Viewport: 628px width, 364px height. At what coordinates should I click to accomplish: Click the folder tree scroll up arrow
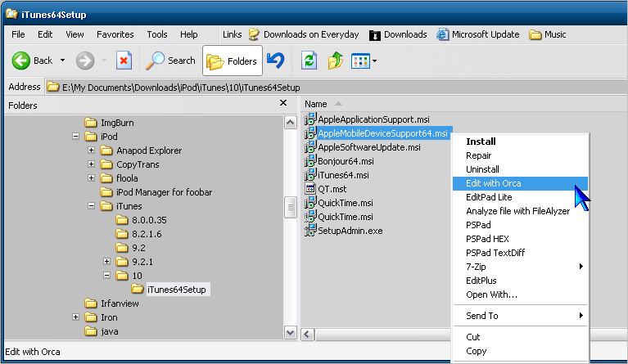pos(291,123)
